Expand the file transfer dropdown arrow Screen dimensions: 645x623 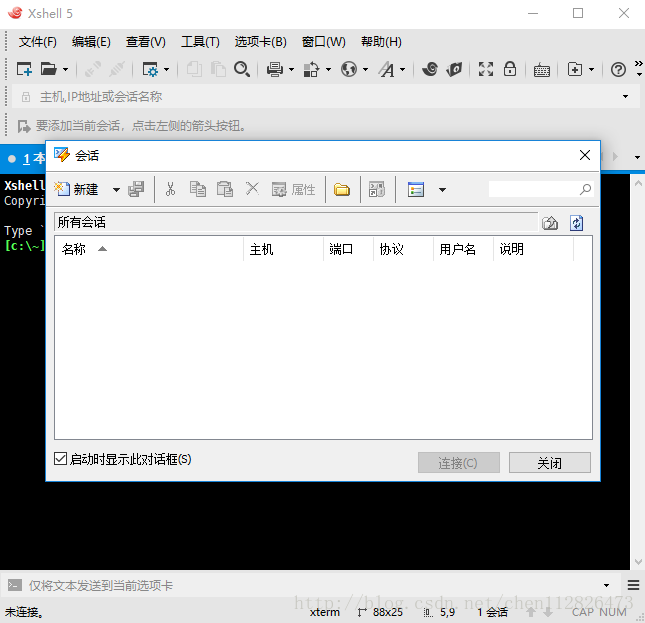328,69
